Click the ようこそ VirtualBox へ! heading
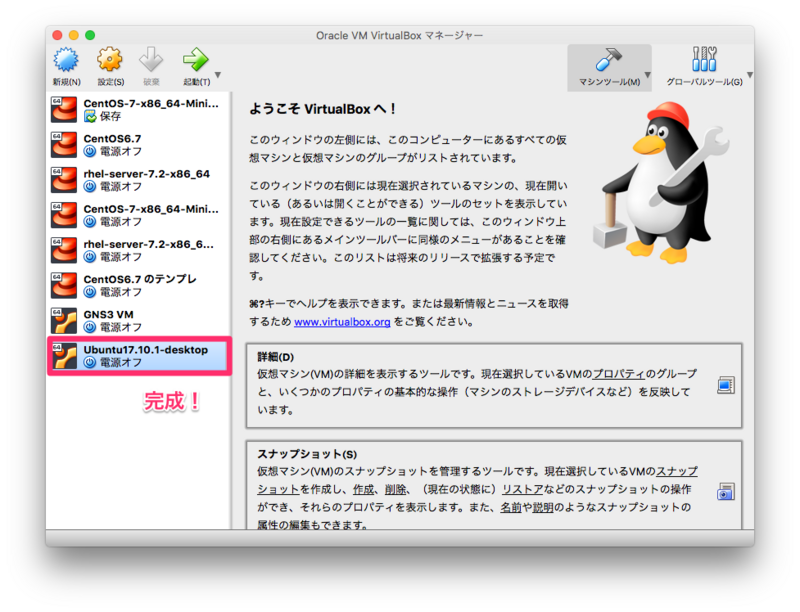The image size is (800, 612). coord(322,109)
